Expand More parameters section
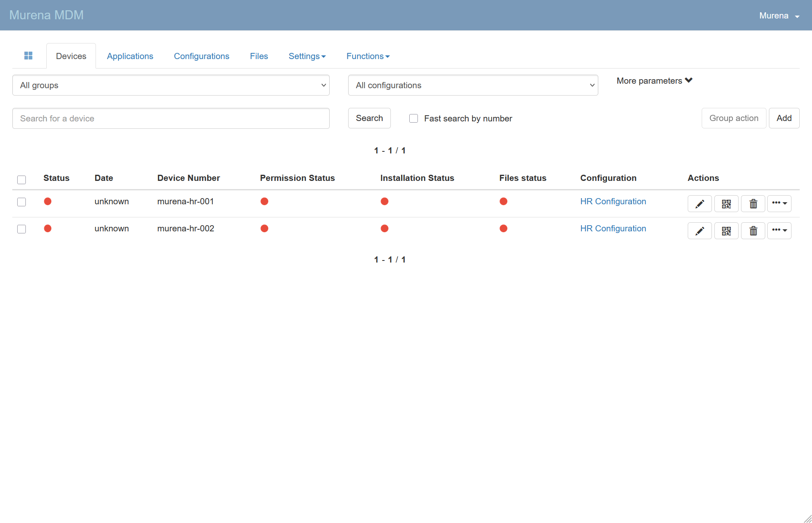This screenshot has height=523, width=812. tap(654, 81)
